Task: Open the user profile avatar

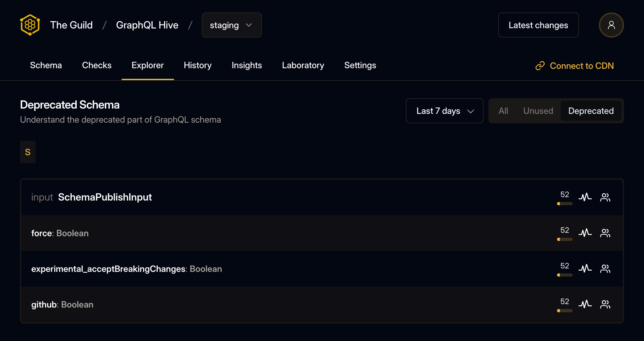Action: (611, 25)
